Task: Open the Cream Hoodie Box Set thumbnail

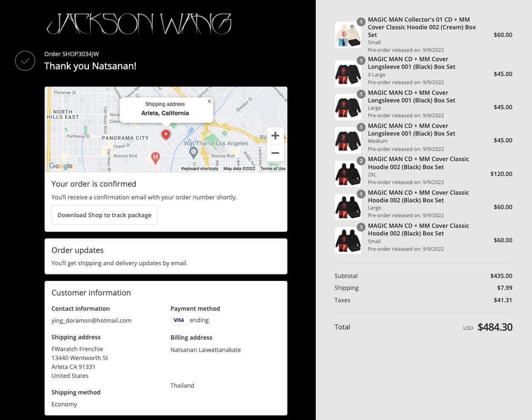Action: pyautogui.click(x=348, y=34)
